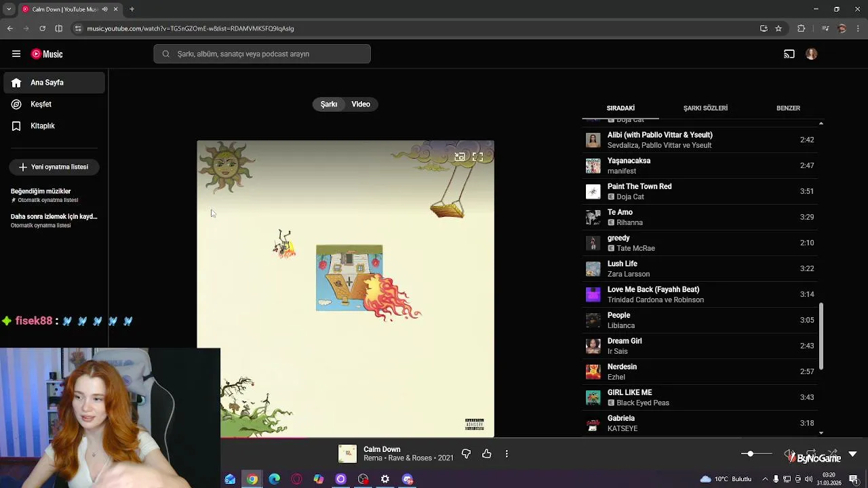Image resolution: width=868 pixels, height=488 pixels.
Task: Click Calm Down thumbnail in player bar
Action: point(347,454)
